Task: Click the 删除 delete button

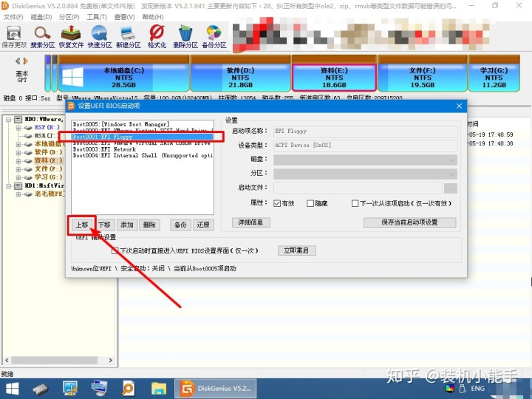Action: pyautogui.click(x=149, y=225)
